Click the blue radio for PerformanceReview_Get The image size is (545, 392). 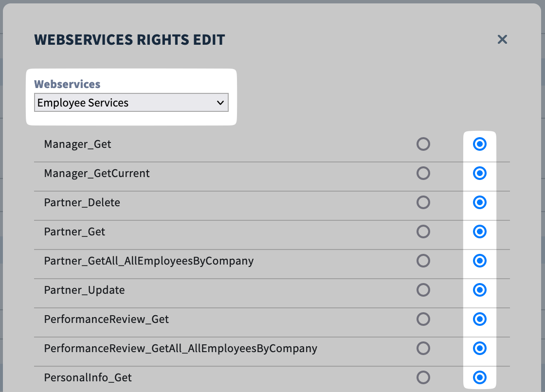tap(480, 319)
